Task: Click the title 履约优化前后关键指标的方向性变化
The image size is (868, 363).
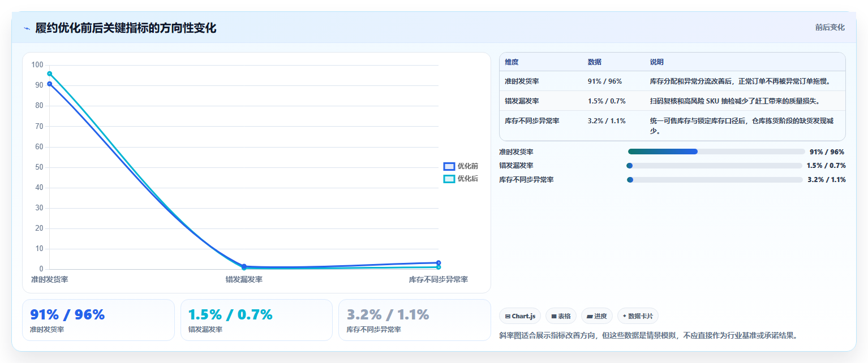Action: click(126, 28)
